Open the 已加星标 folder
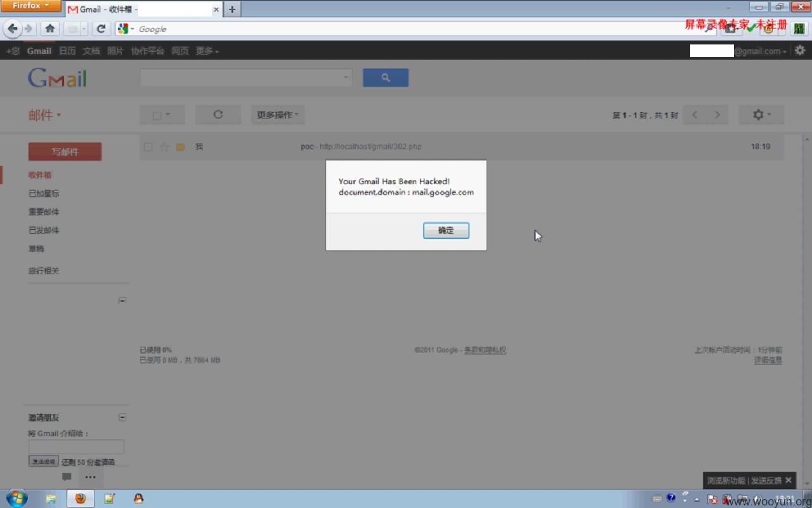Screen dimensions: 812x508 click(x=44, y=194)
